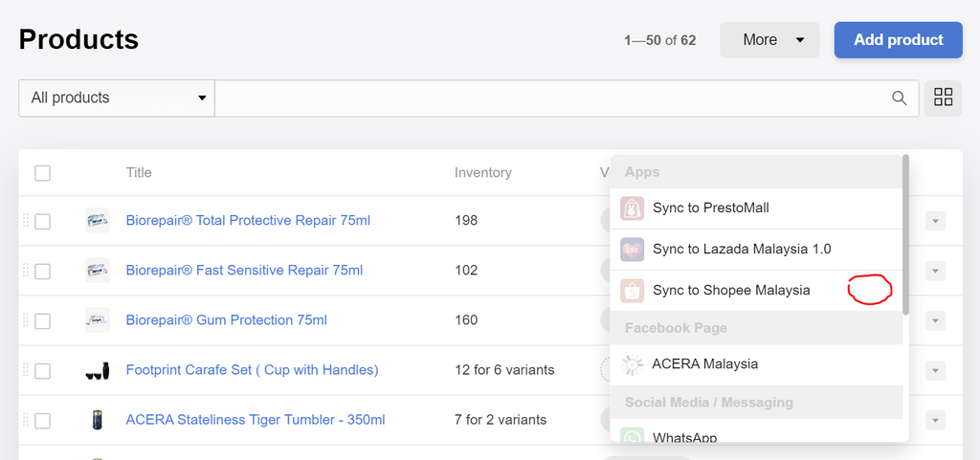The height and width of the screenshot is (460, 980).
Task: Click the WhatsApp icon
Action: click(632, 438)
